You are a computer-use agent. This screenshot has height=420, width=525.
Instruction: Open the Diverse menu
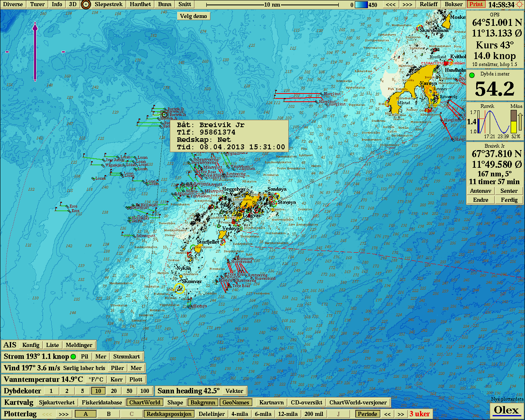(x=13, y=5)
